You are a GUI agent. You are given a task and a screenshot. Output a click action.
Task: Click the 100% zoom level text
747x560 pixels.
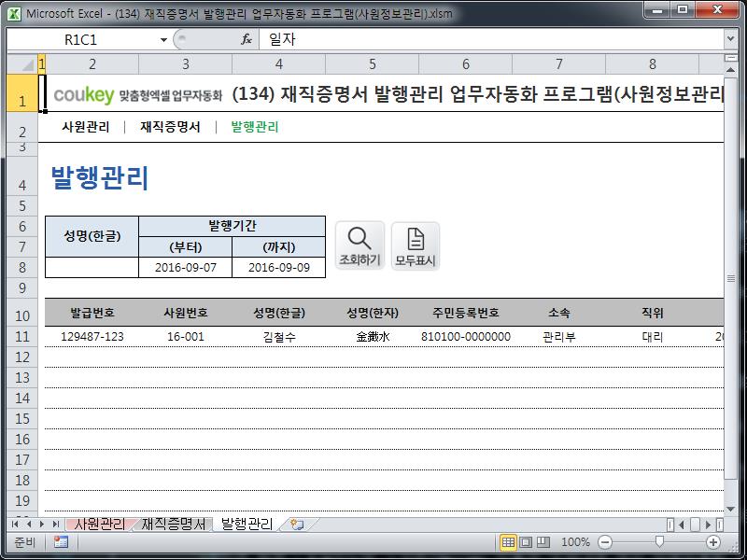575,542
